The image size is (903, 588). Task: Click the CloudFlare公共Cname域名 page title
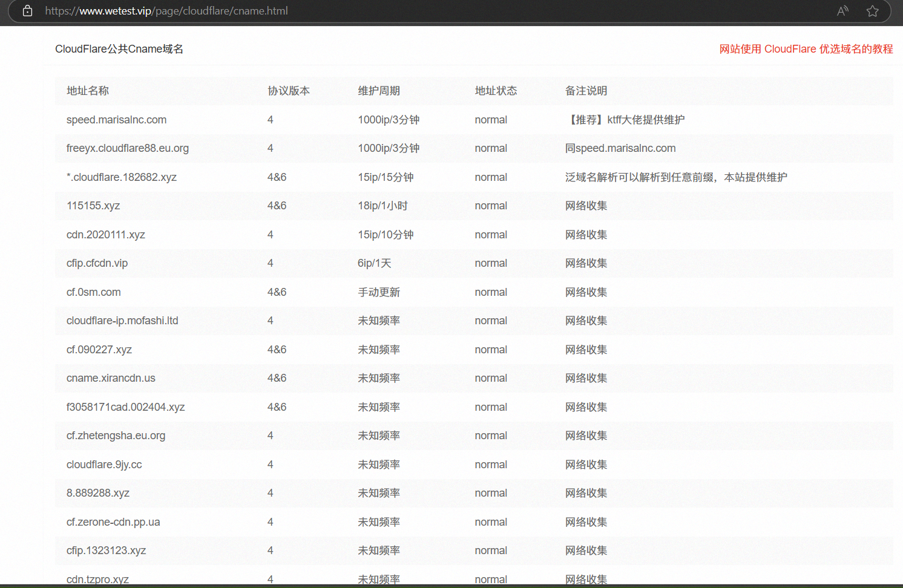tap(119, 49)
